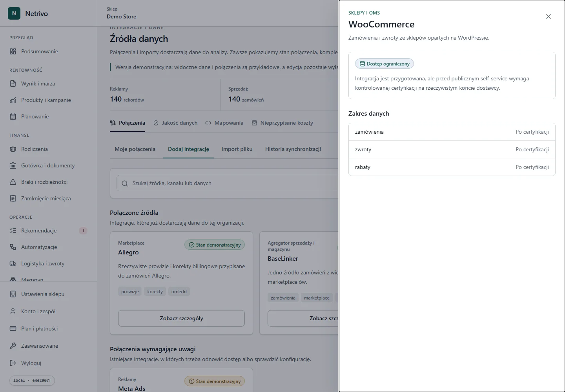
Task: Click the Sprzedaż 140 zamówień stat
Action: click(275, 95)
